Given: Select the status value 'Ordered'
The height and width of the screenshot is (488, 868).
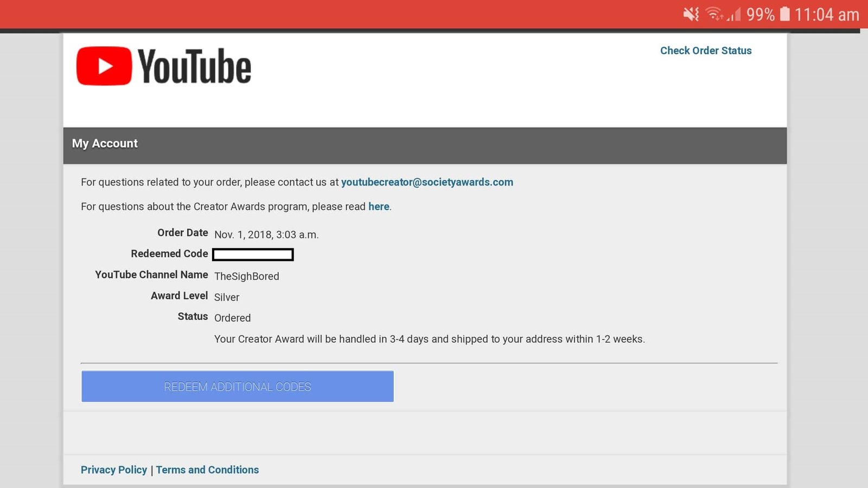Looking at the screenshot, I should (x=232, y=318).
